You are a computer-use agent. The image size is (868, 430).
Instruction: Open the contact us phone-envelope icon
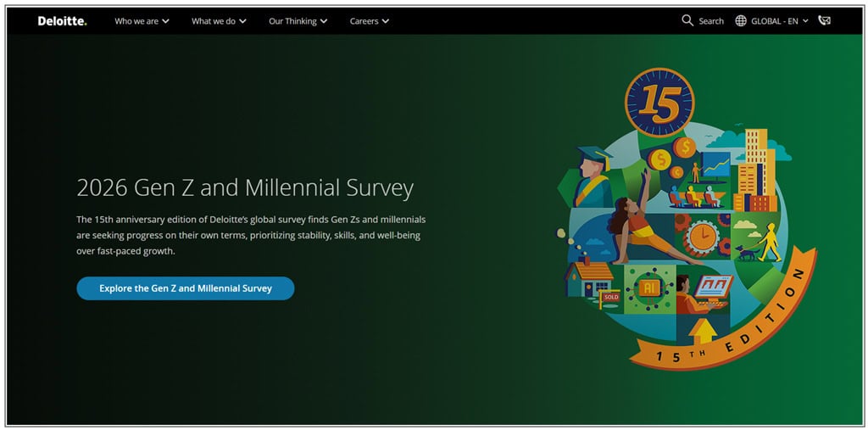click(x=824, y=21)
